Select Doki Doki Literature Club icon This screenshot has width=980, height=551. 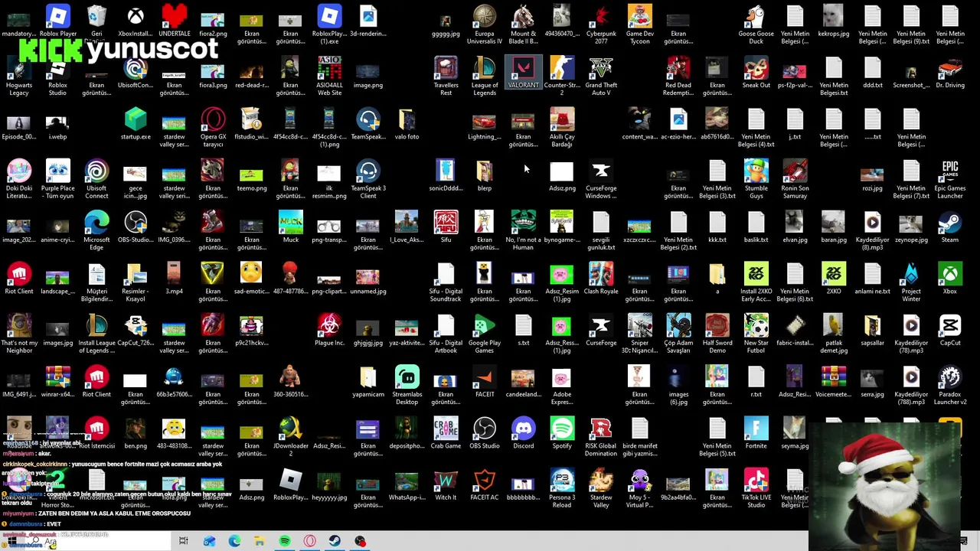(19, 179)
